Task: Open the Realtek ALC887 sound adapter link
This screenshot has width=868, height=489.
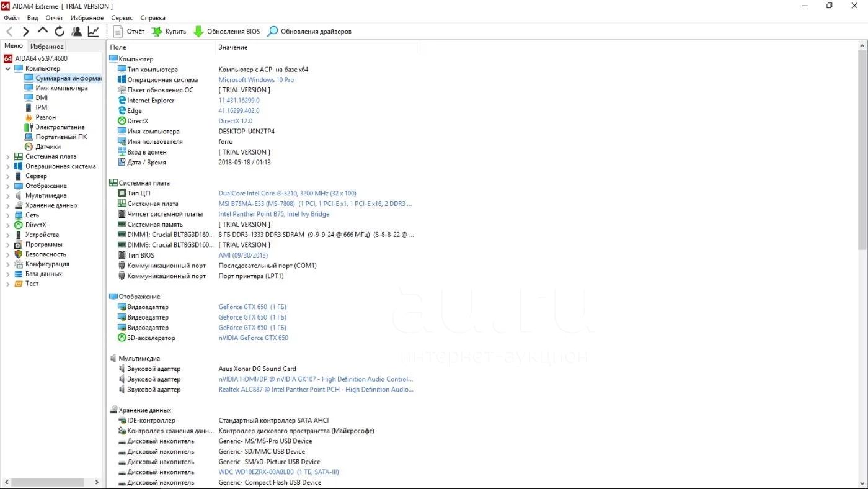Action: click(316, 390)
